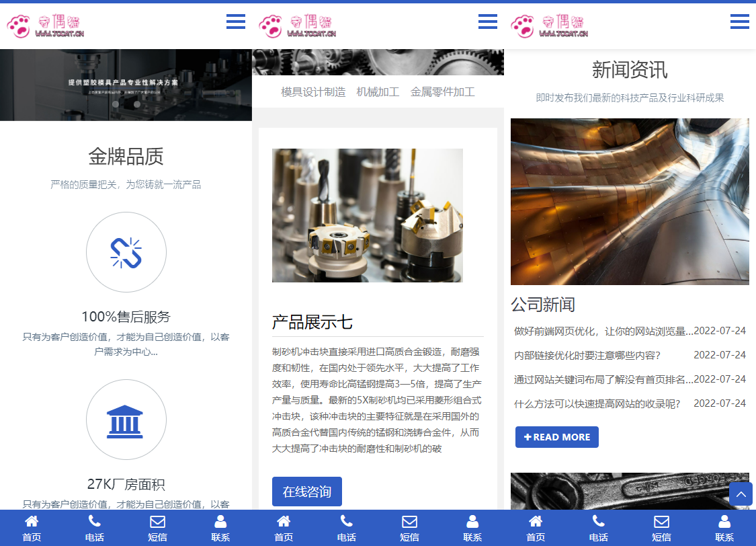756x546 pixels.
Task: Click the broken-link icon above 100%售后服务
Action: coord(126,252)
